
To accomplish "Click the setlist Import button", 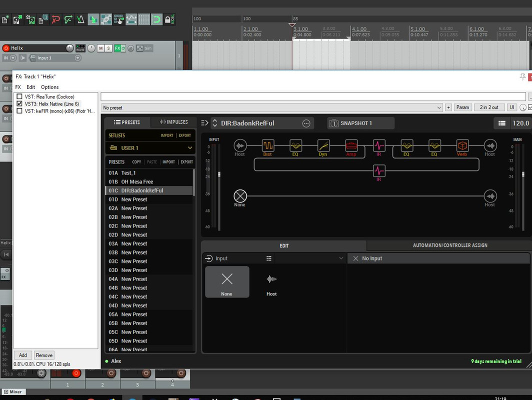I will tap(167, 135).
